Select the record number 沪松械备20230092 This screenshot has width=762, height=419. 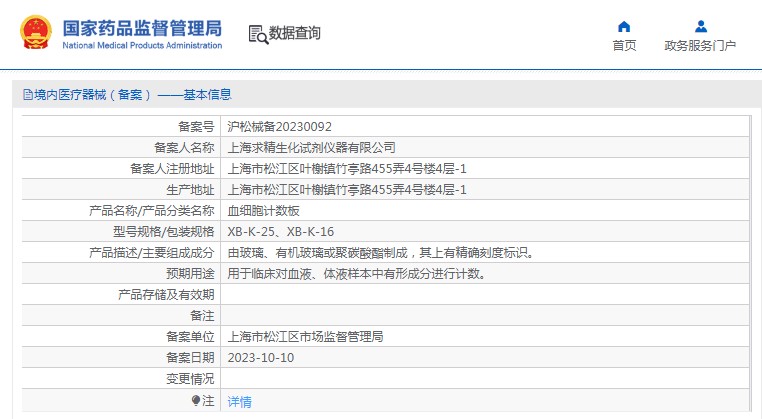point(279,127)
